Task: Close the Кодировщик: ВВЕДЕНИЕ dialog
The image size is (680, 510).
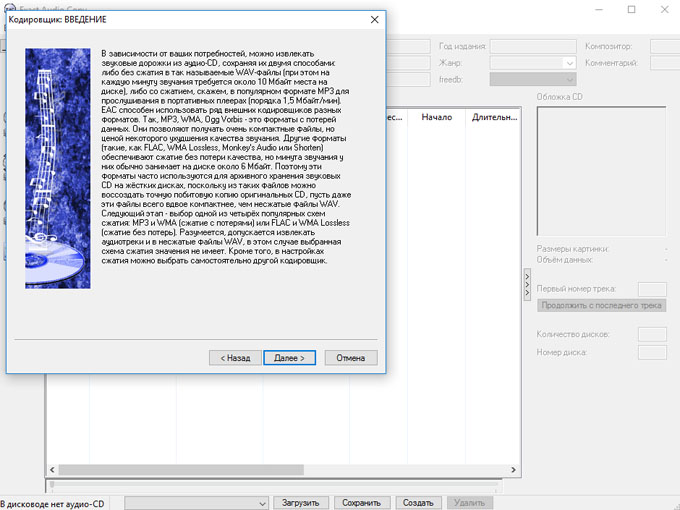Action: pos(374,19)
